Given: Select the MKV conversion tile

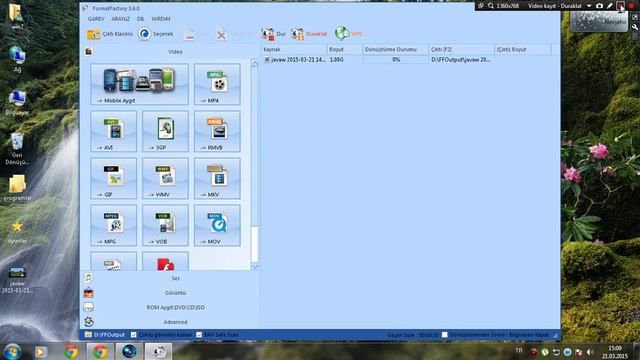Looking at the screenshot, I should (217, 178).
